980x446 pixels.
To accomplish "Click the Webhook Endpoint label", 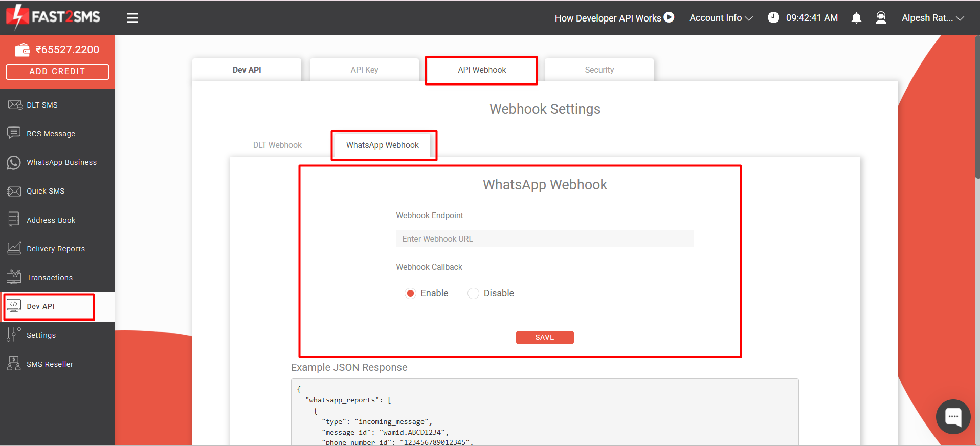I will 430,216.
